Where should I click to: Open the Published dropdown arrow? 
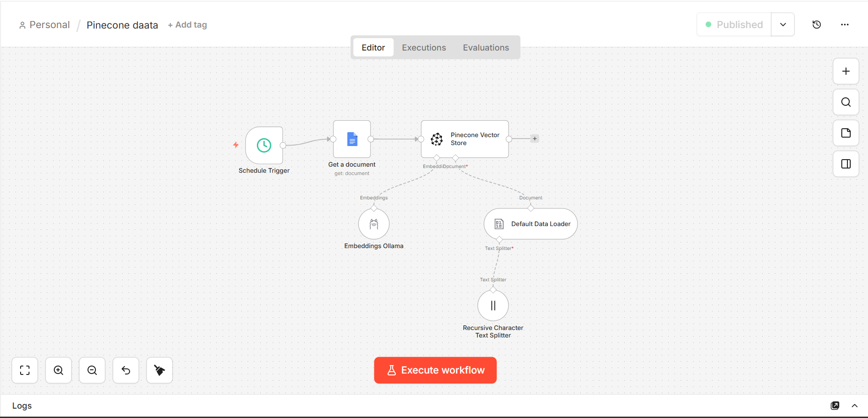tap(783, 24)
